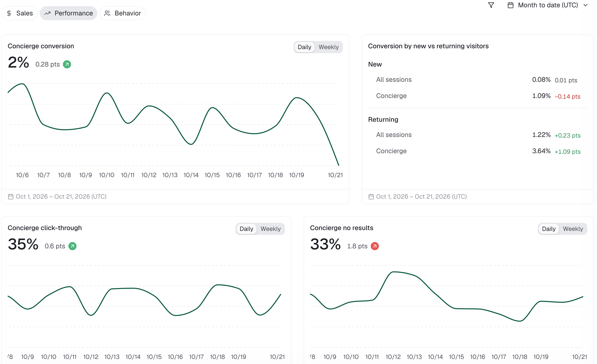Click the 3.64% Returning Concierge value
This screenshot has width=597, height=364.
click(x=541, y=151)
